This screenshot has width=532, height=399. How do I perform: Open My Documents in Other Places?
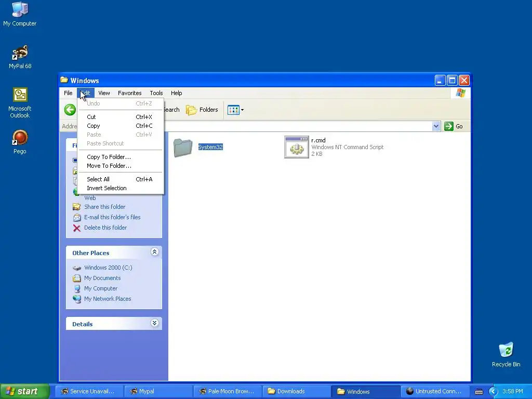[x=102, y=278]
